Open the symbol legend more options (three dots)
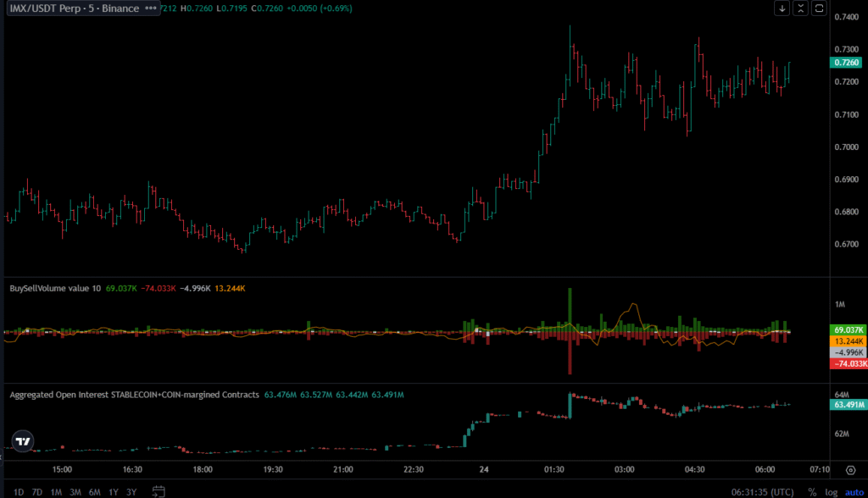Viewport: 868px width, 498px height. (x=151, y=8)
